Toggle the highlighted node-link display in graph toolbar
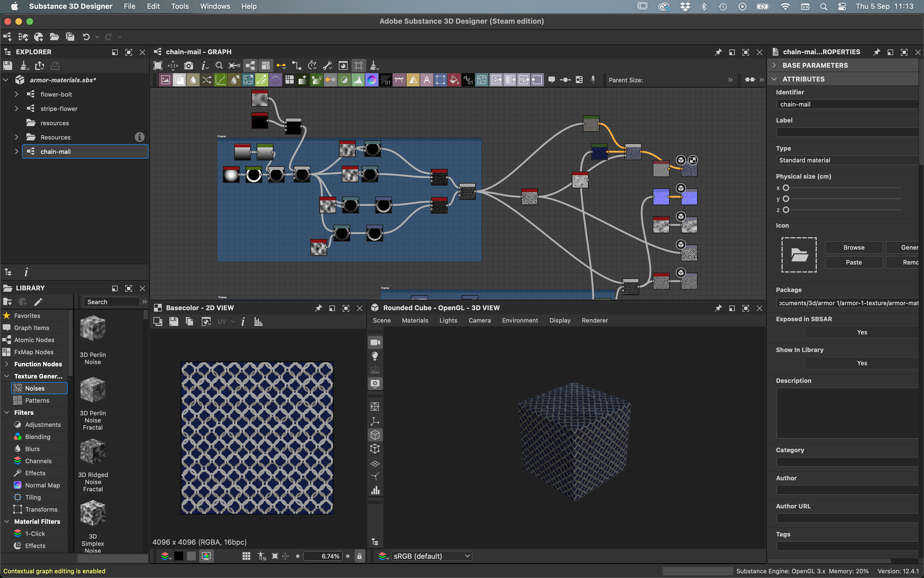This screenshot has height=578, width=924. point(250,66)
